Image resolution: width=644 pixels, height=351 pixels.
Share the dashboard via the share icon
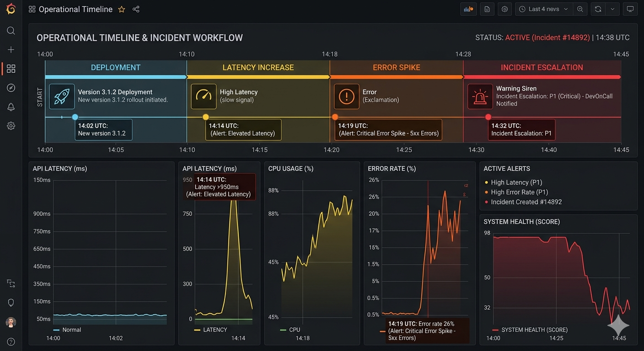click(x=136, y=9)
